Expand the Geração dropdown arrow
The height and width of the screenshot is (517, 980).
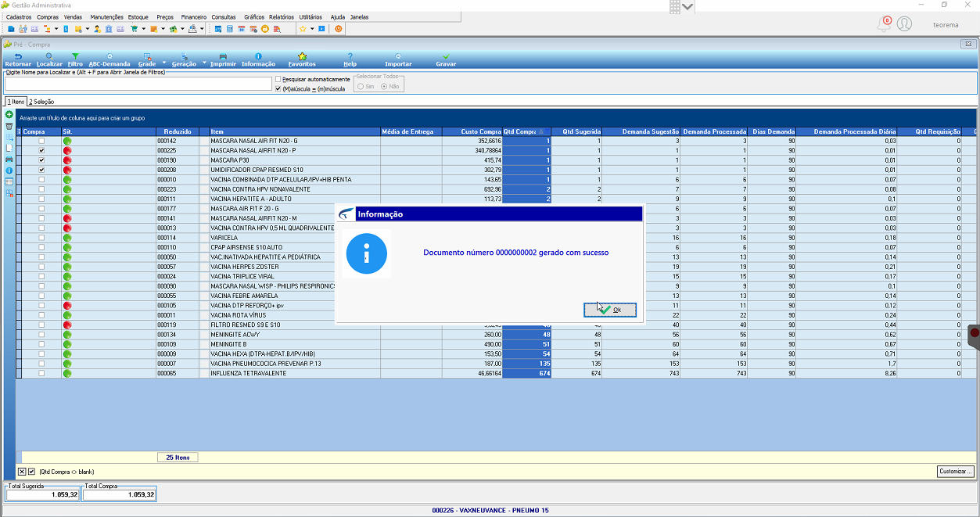coord(204,62)
